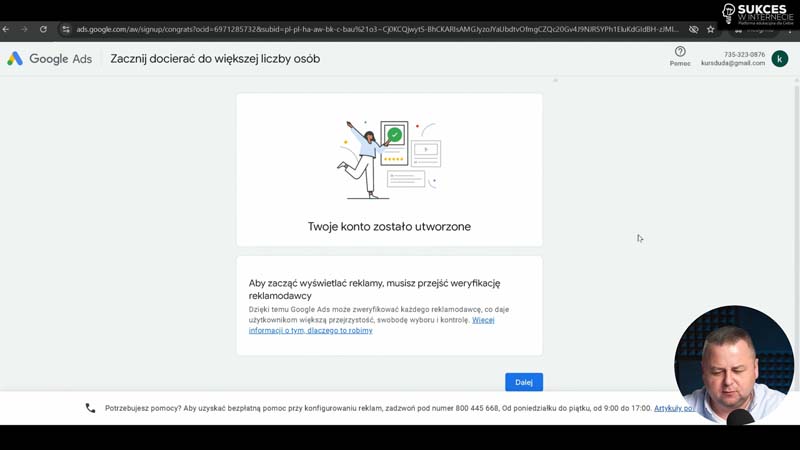
Task: Click the Google Ads logo icon
Action: (x=15, y=59)
